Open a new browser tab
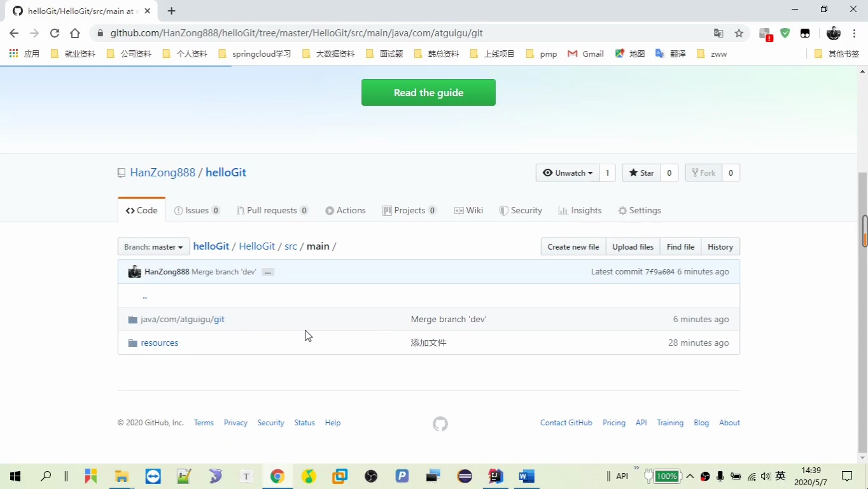 (171, 11)
